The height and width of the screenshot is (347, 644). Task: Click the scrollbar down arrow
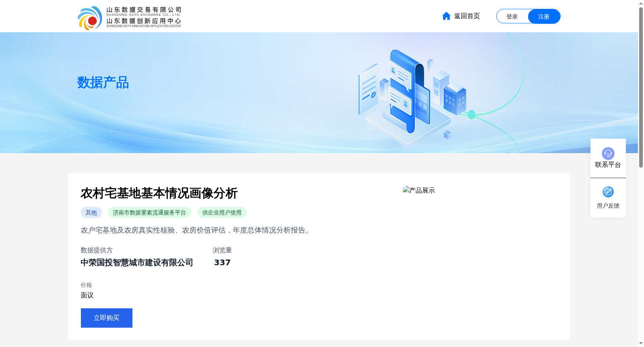(641, 343)
